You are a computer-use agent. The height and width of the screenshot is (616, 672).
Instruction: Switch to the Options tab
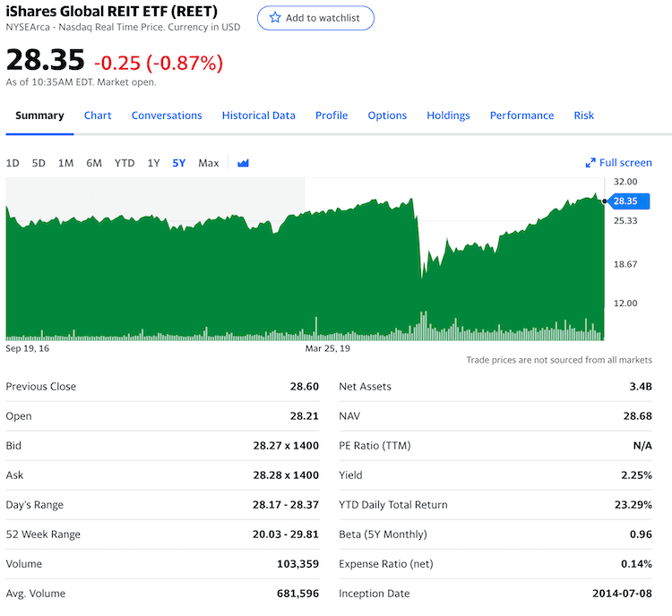pos(387,115)
